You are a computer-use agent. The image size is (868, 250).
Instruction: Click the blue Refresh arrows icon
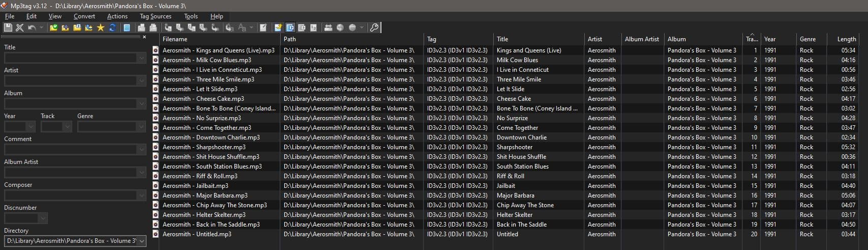click(x=112, y=27)
